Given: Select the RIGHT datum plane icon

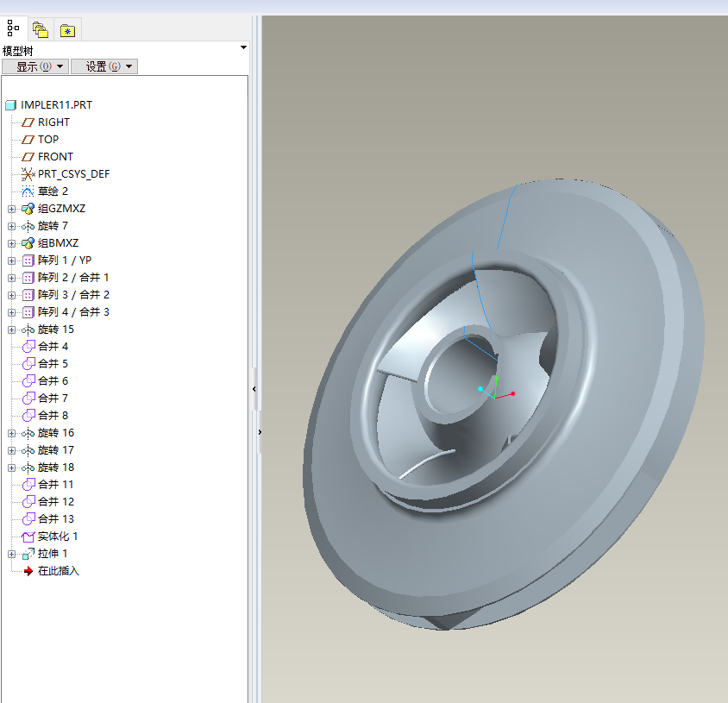Looking at the screenshot, I should [x=28, y=122].
